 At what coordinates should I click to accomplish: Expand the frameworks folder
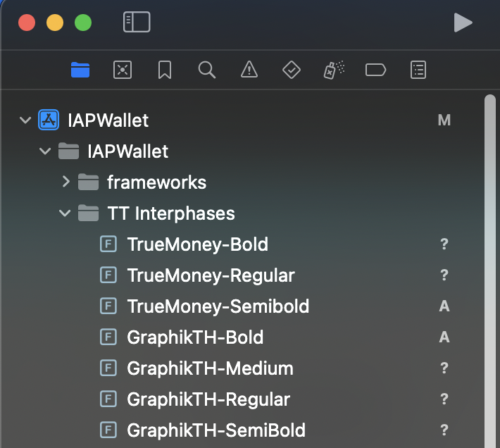click(x=65, y=182)
